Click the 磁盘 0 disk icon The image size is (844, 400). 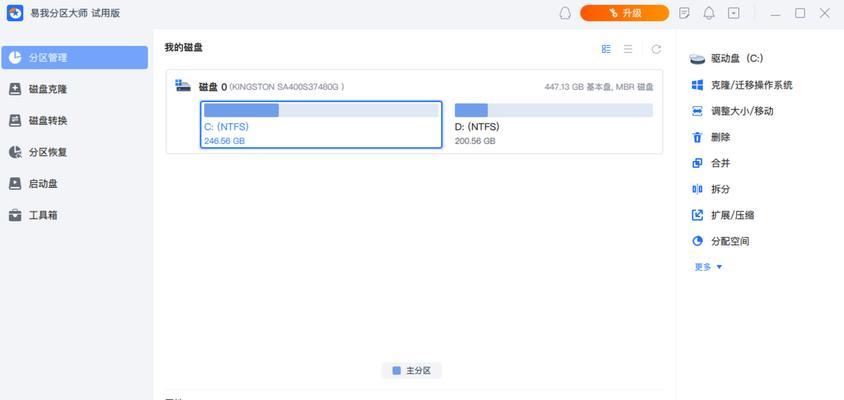tap(183, 86)
